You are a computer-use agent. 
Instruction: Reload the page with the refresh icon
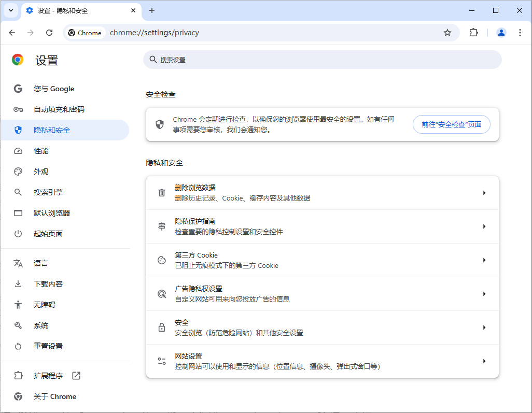[x=49, y=32]
